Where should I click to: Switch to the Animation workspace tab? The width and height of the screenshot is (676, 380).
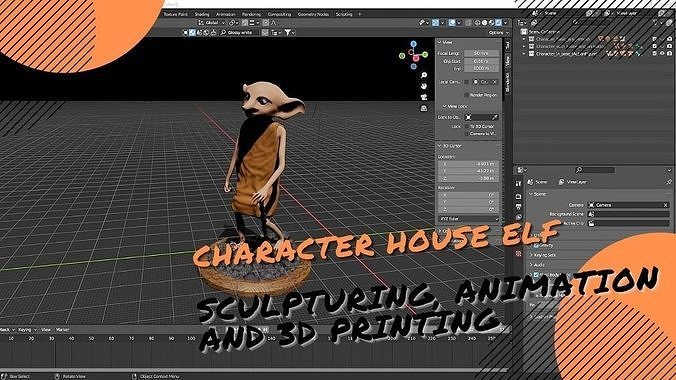225,14
